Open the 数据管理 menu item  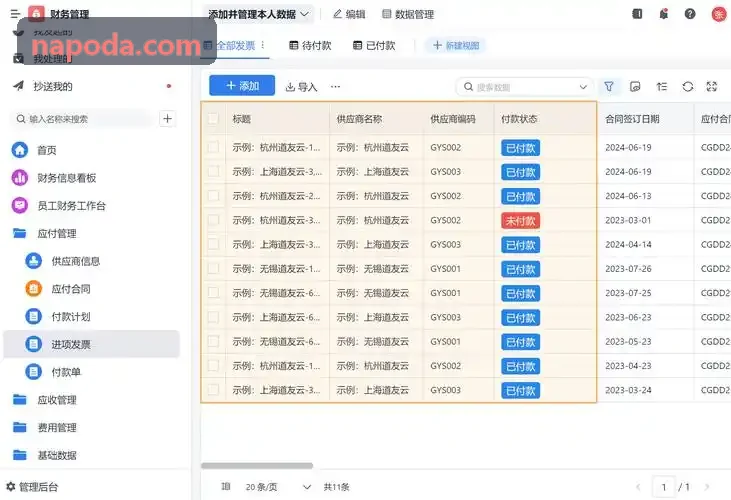pos(408,14)
